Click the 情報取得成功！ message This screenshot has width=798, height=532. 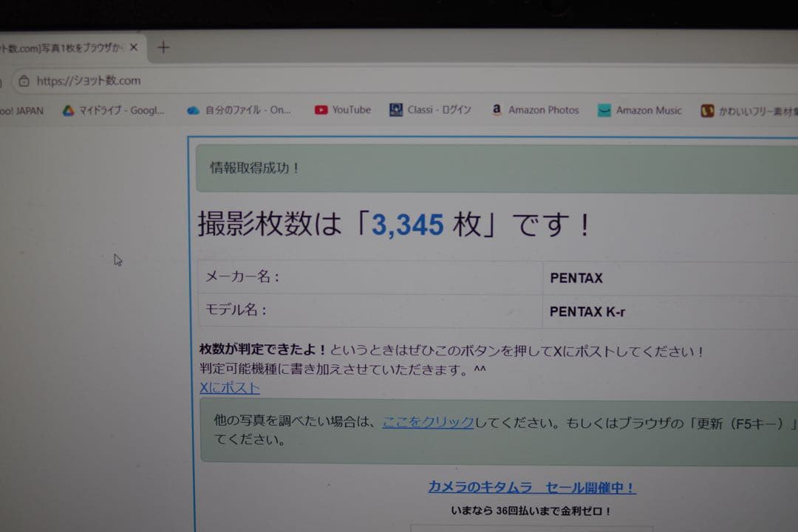[x=254, y=168]
